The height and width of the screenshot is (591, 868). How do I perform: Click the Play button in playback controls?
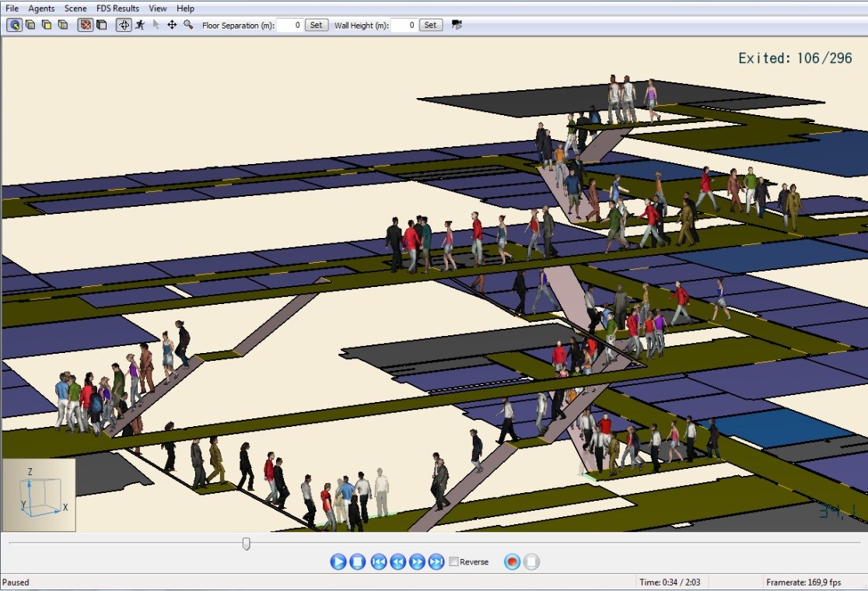pyautogui.click(x=338, y=561)
